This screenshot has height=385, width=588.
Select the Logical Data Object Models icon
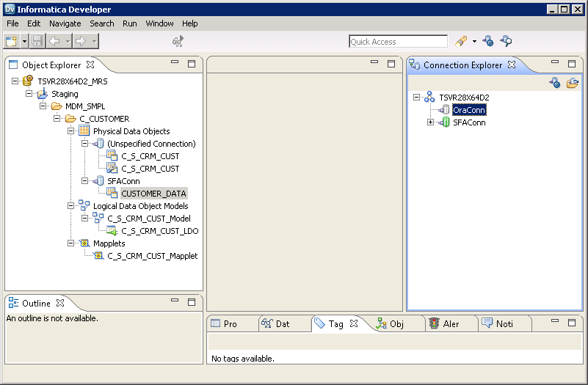click(84, 205)
